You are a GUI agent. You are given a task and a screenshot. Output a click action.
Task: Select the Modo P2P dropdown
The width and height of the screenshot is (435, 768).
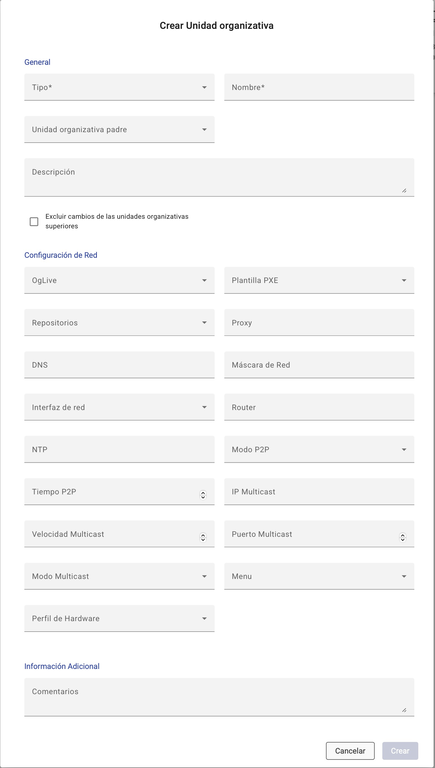pyautogui.click(x=319, y=450)
